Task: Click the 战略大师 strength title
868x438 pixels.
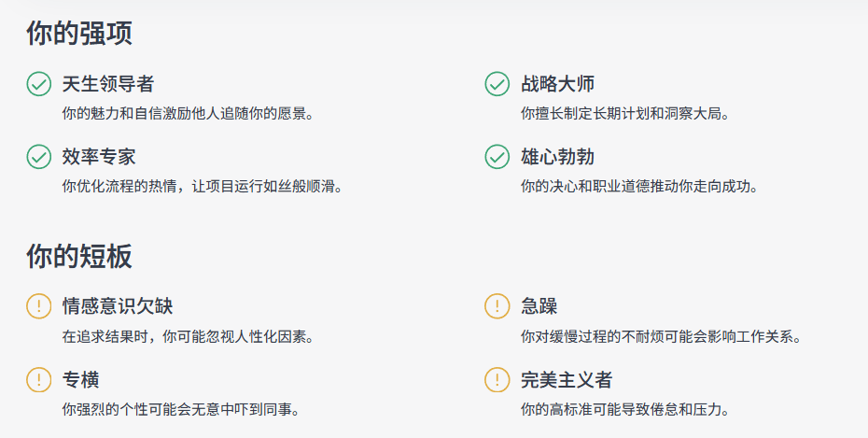Action: tap(557, 84)
